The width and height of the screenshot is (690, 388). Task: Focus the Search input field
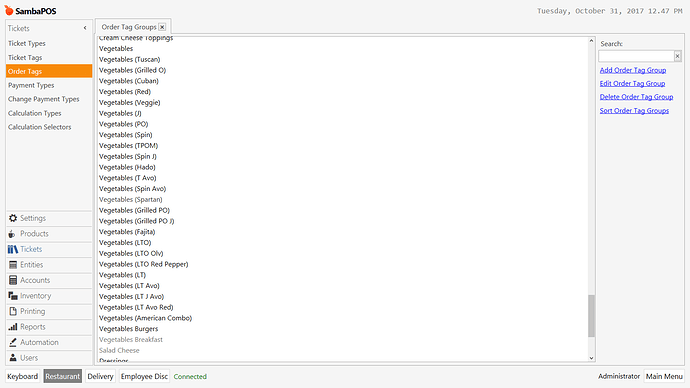tap(636, 56)
